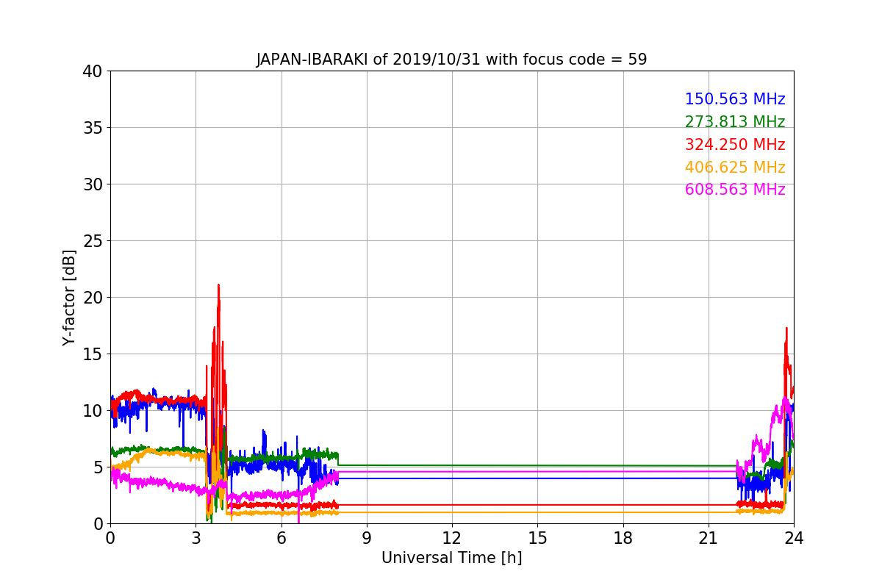Click the y-axis tick label 5
The width and height of the screenshot is (882, 588).
pyautogui.click(x=98, y=467)
